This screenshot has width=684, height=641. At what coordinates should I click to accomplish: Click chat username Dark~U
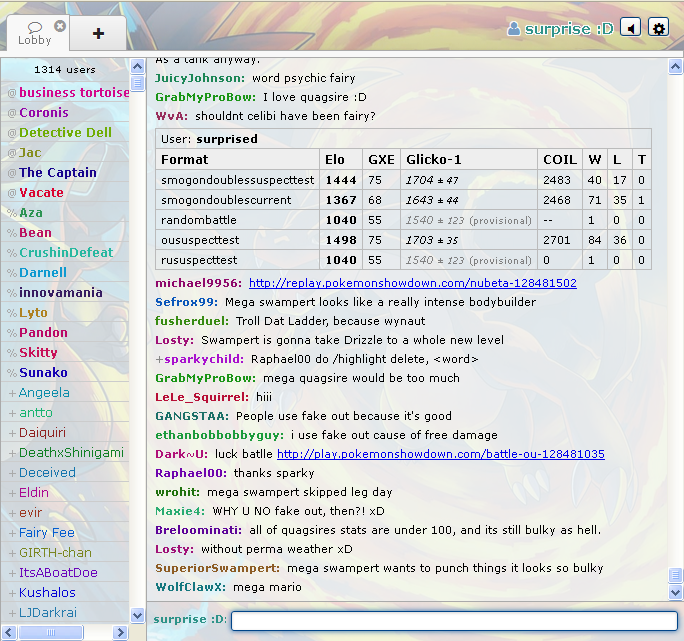pyautogui.click(x=181, y=454)
